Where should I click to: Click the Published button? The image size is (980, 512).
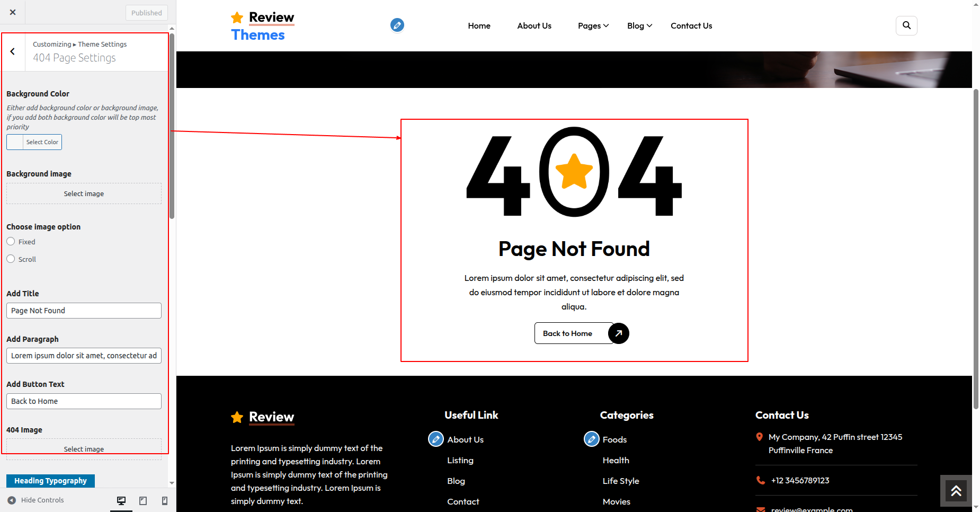pyautogui.click(x=147, y=13)
